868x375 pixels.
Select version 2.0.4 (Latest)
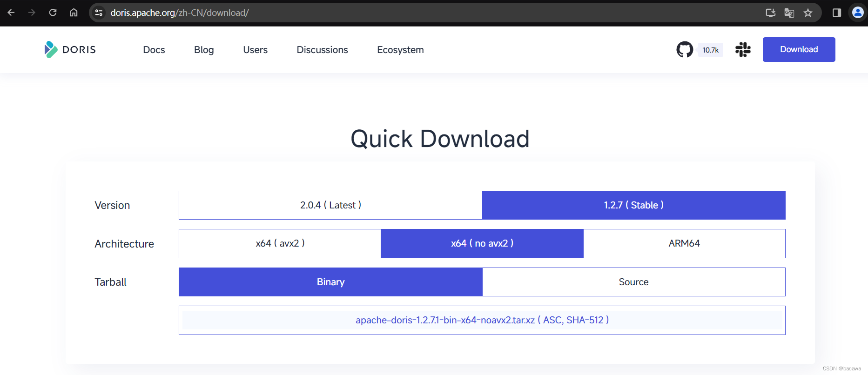pyautogui.click(x=330, y=205)
